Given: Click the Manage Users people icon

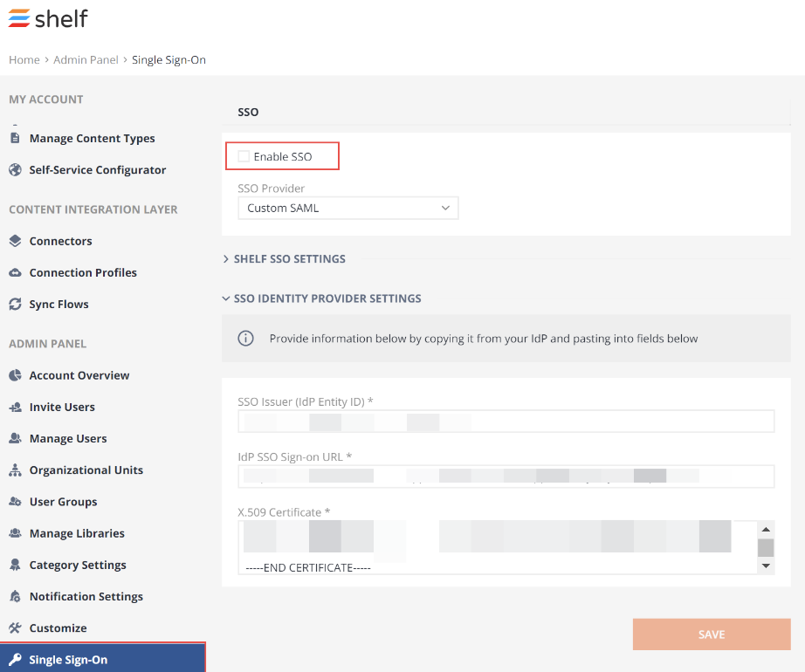Looking at the screenshot, I should tap(16, 439).
